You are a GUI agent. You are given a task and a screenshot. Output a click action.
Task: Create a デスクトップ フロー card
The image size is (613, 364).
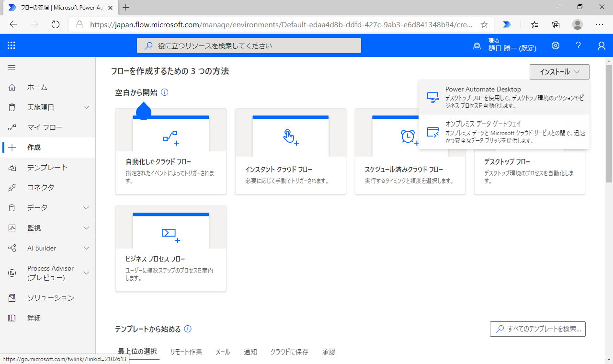click(x=530, y=171)
